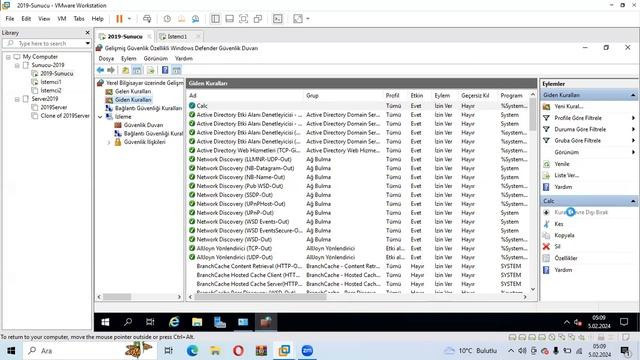Select Network Discovery (LLMNR-UDP-Out) rule
This screenshot has height=360, width=640.
[x=358, y=159]
